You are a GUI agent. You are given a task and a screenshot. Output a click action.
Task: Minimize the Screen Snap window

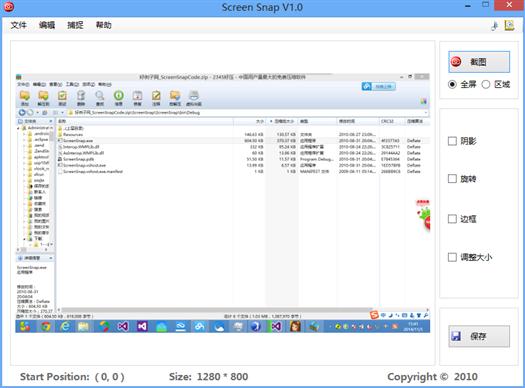click(x=468, y=6)
